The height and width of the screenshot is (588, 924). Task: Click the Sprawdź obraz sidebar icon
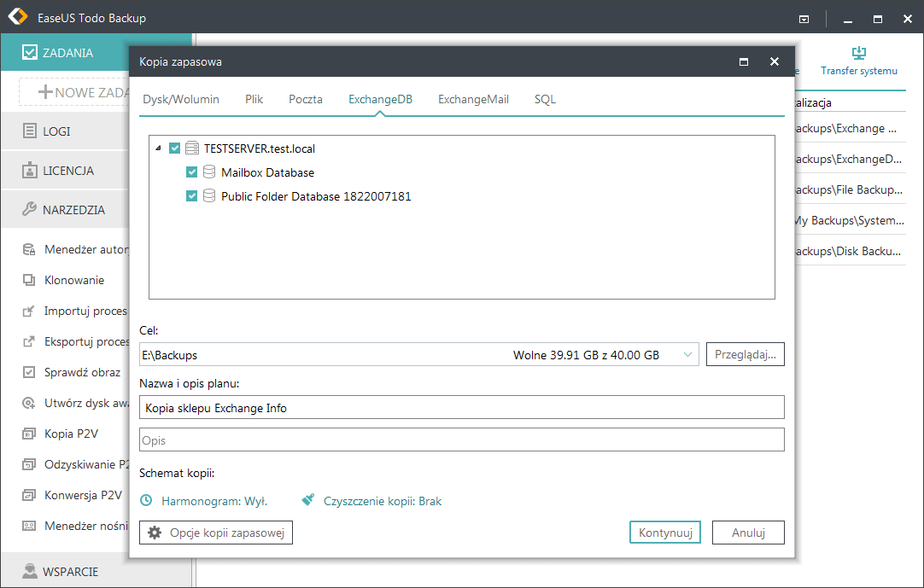tap(29, 372)
